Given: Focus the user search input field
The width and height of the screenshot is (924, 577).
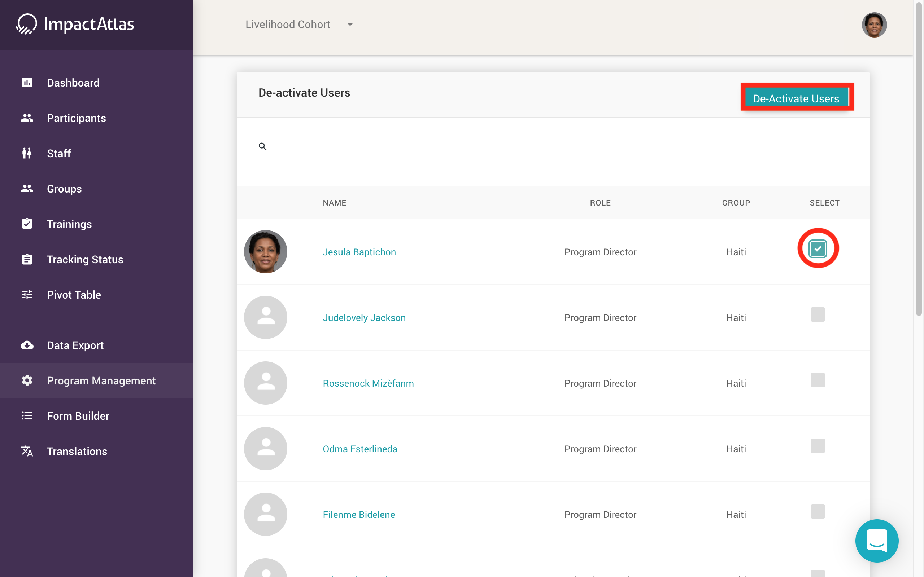Looking at the screenshot, I should point(563,146).
